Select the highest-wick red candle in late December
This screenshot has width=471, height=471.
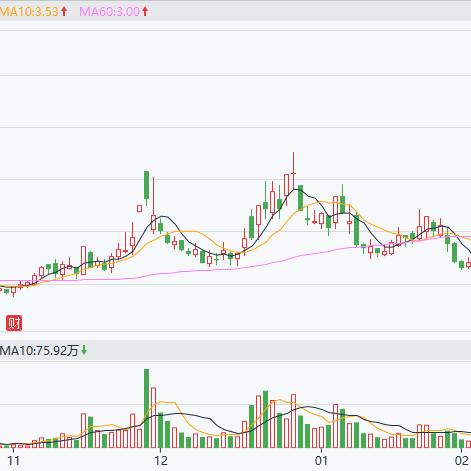point(294,171)
